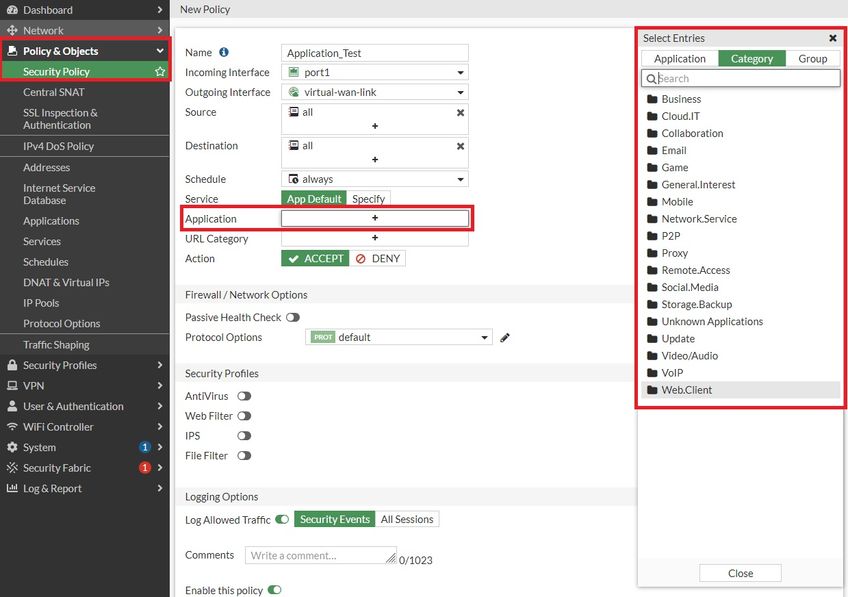Expand the Dashboard menu chevron
This screenshot has height=597, width=848.
[160, 10]
